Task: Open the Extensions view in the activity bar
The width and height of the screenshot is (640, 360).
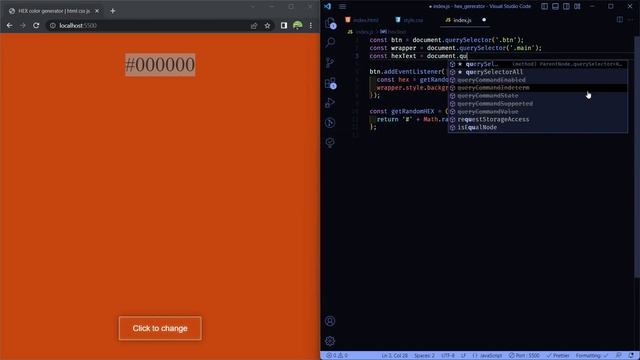Action: coord(330,83)
